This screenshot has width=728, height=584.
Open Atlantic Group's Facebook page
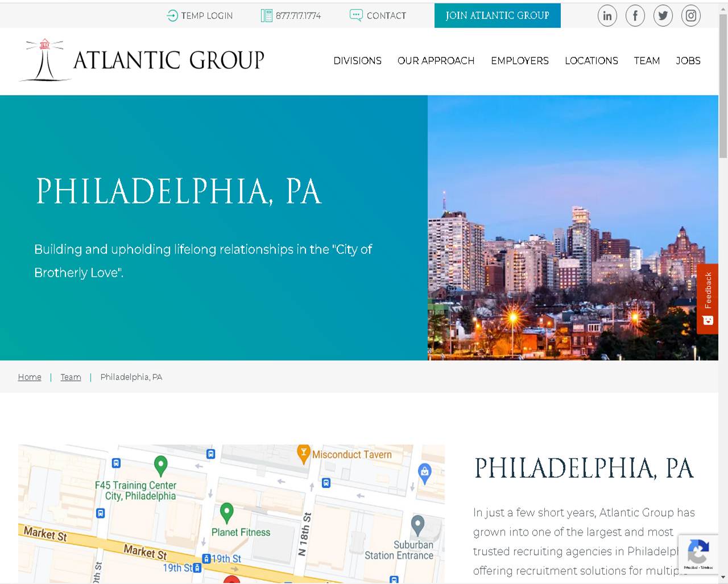point(635,15)
